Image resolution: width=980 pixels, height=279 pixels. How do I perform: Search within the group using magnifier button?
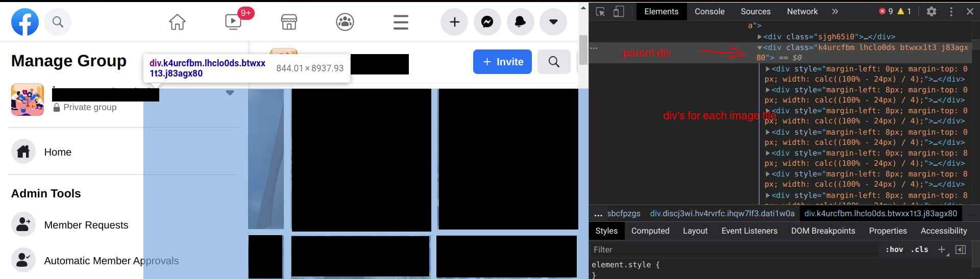(554, 62)
